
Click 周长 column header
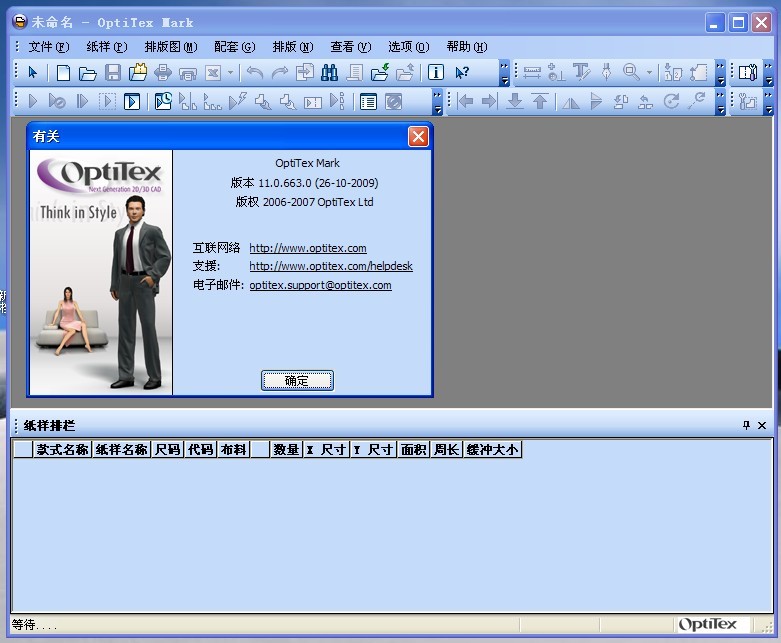click(x=446, y=449)
